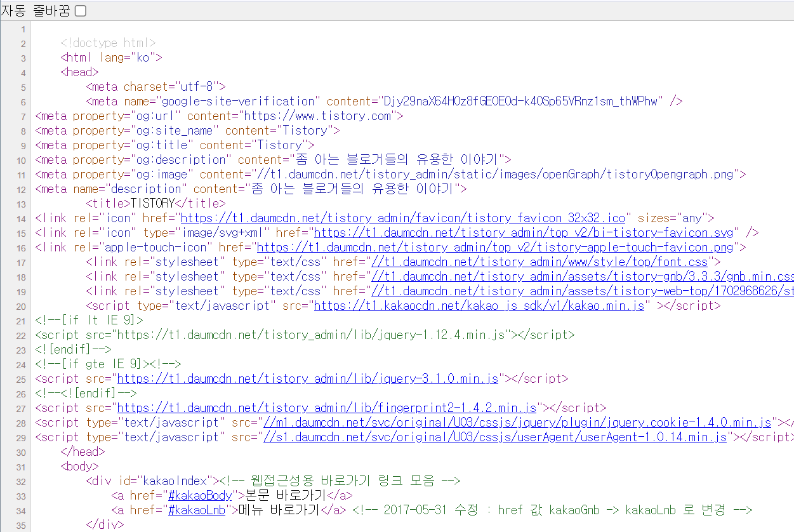Click the meta charset="utf-8" line
Image resolution: width=794 pixels, height=532 pixels.
[x=156, y=87]
